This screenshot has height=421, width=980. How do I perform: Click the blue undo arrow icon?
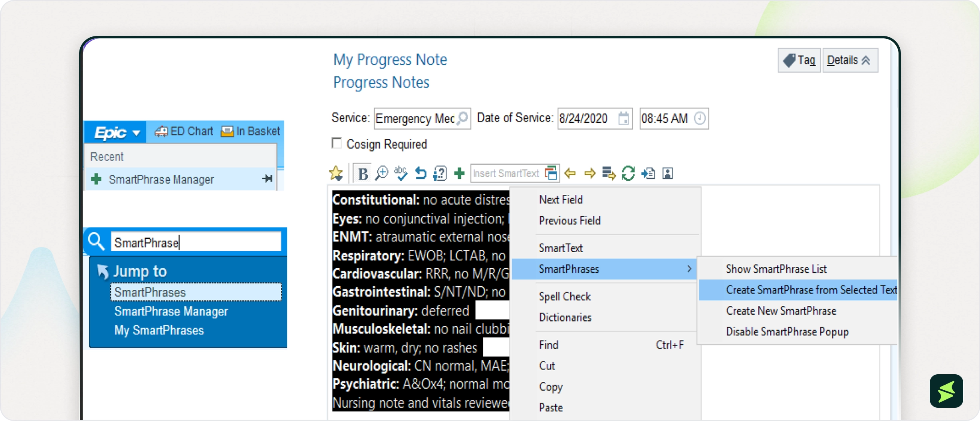click(x=421, y=173)
